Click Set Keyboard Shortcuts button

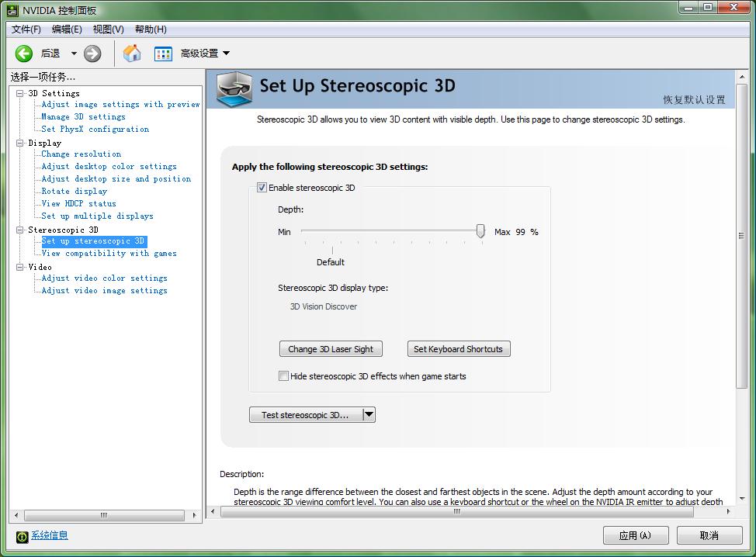pos(459,349)
